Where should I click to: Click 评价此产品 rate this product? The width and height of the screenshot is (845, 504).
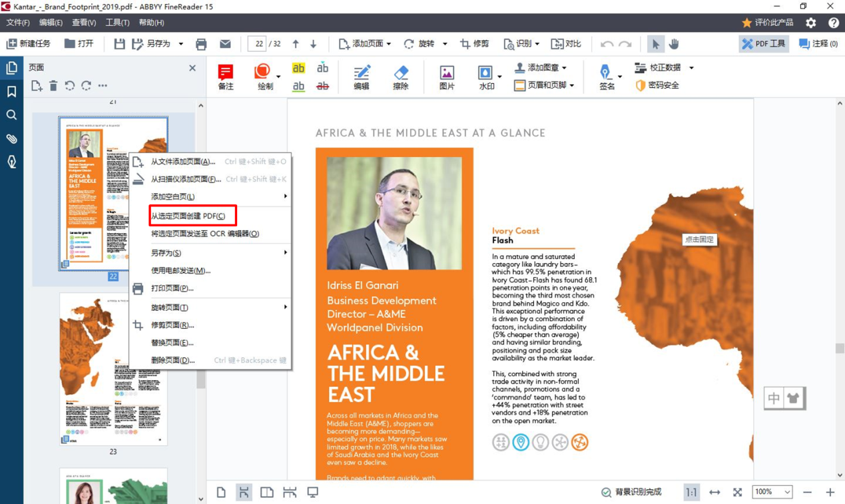(x=767, y=23)
